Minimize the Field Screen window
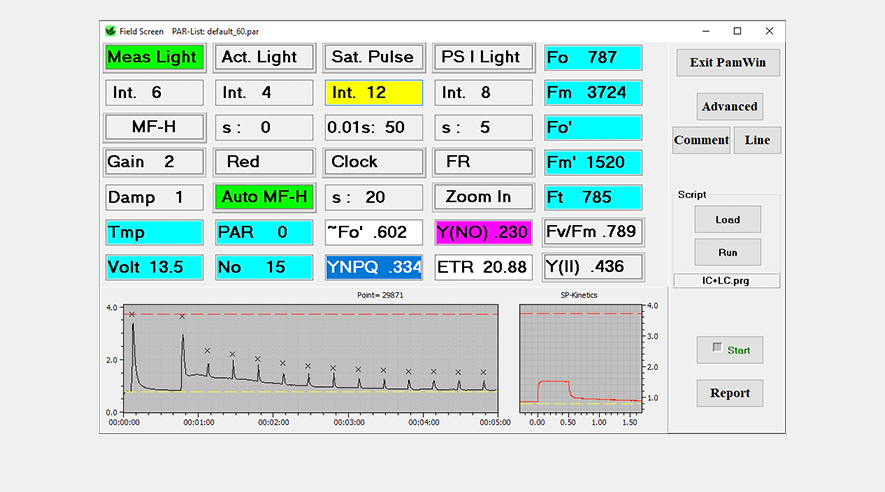Screen dimensions: 885x492 pyautogui.click(x=706, y=31)
